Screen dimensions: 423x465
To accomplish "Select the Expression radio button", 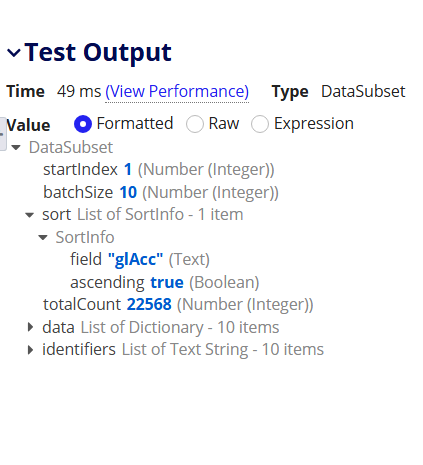I will 260,124.
